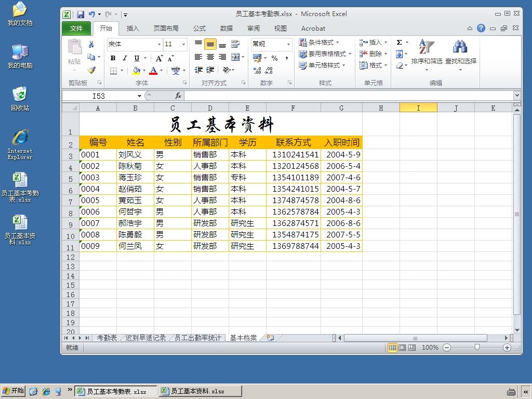Click the Undo arrow icon
This screenshot has height=399, width=532.
coord(91,14)
